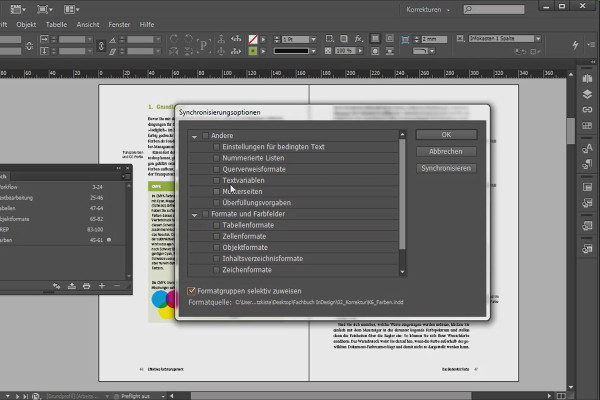Click the text wrap bounding box icon
Image resolution: width=600 pixels, height=400 pixels.
(390, 39)
